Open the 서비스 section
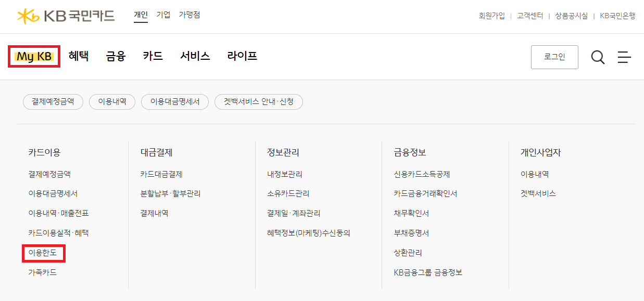The width and height of the screenshot is (644, 301). pos(194,56)
